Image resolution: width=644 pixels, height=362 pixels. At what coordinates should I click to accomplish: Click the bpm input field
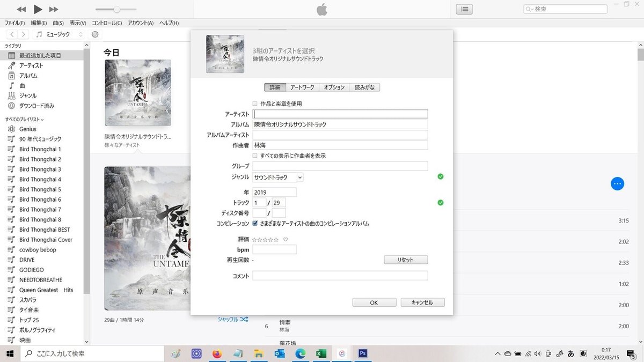(274, 249)
